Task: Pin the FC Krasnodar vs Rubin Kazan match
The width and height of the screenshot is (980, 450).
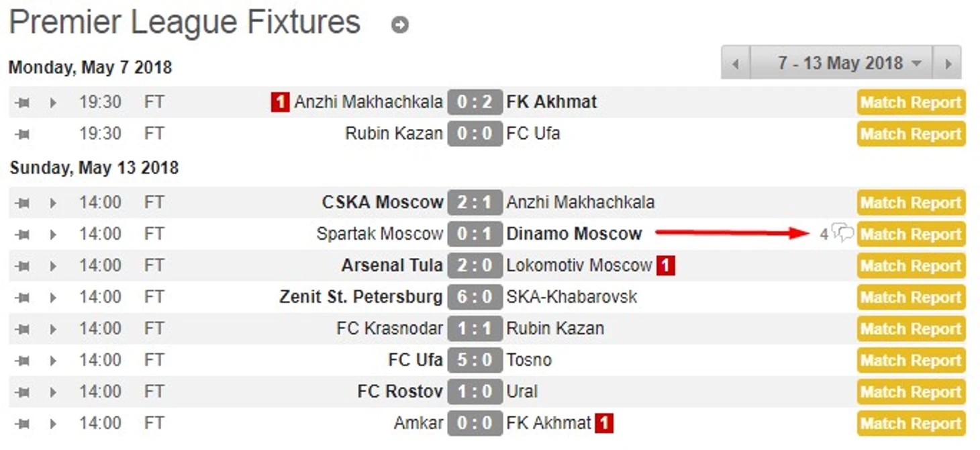Action: pyautogui.click(x=23, y=329)
